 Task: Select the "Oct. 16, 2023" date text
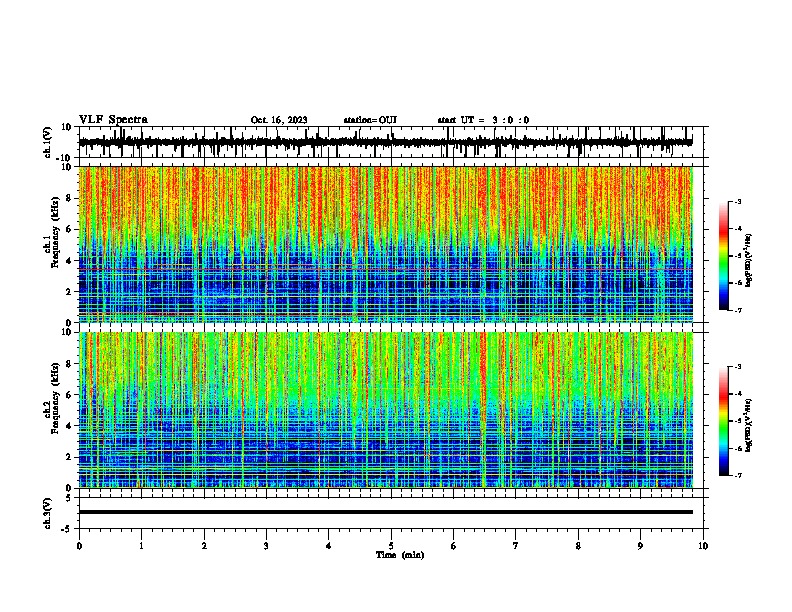(x=279, y=120)
